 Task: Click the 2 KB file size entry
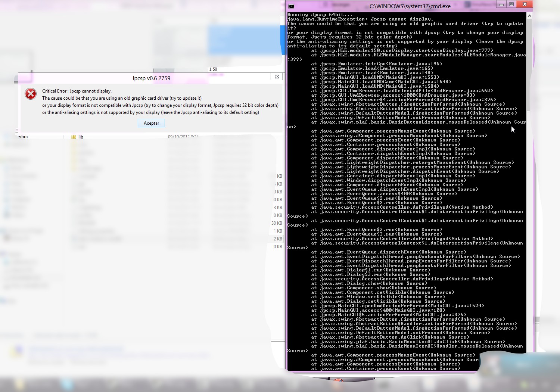(x=278, y=239)
